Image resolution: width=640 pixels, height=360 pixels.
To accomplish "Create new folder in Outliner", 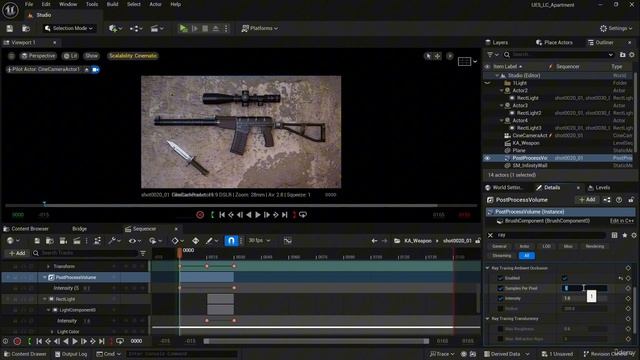I will (x=622, y=55).
